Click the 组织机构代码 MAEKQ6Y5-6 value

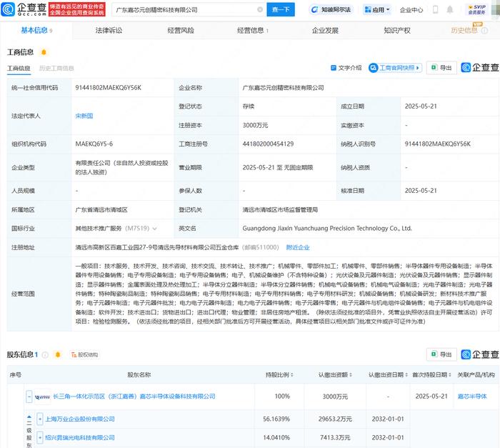click(x=94, y=144)
